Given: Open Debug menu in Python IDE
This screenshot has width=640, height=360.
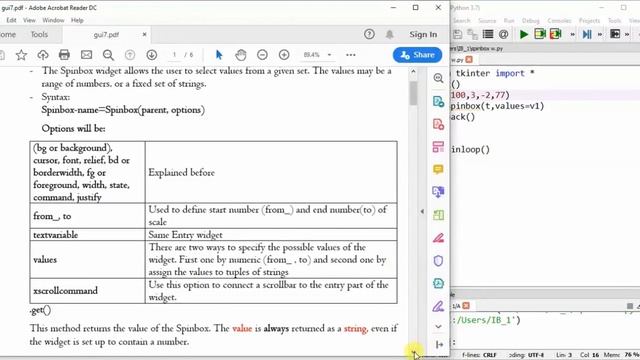Looking at the screenshot, I should 531,20.
